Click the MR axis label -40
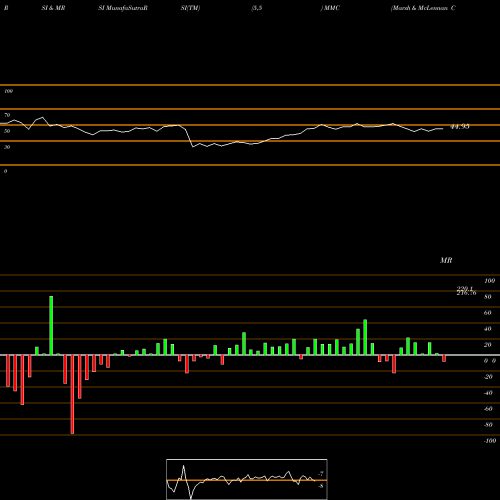This screenshot has width=500, height=500. [488, 393]
